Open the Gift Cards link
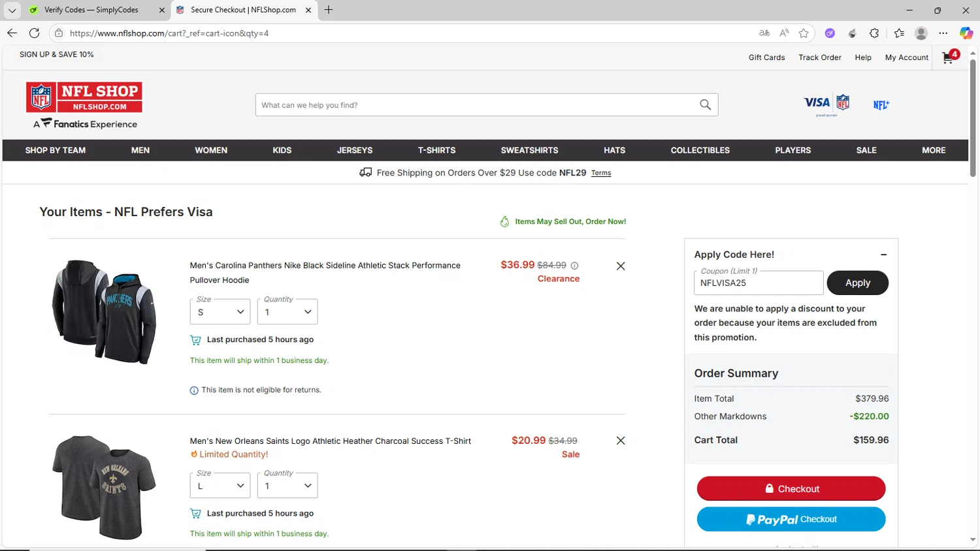This screenshot has height=551, width=980. pyautogui.click(x=767, y=57)
